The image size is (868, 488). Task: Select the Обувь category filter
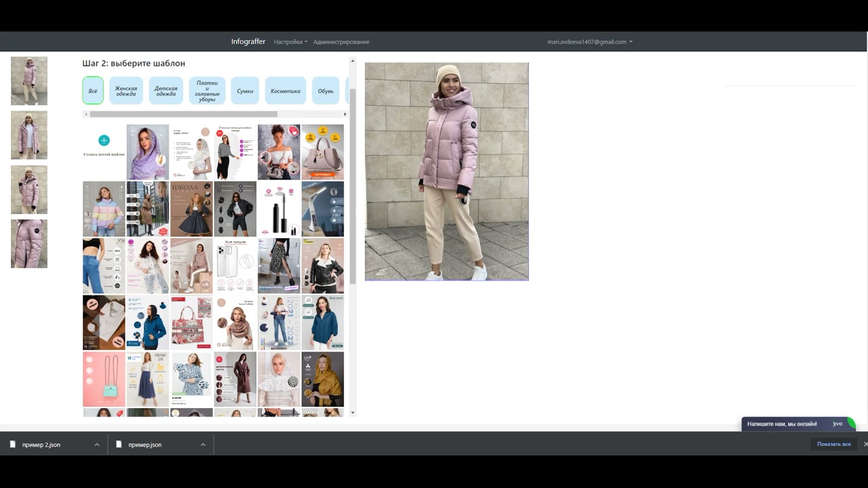pos(325,90)
